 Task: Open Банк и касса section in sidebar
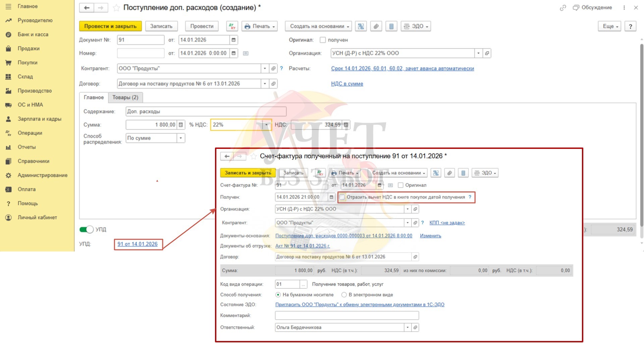click(x=33, y=35)
